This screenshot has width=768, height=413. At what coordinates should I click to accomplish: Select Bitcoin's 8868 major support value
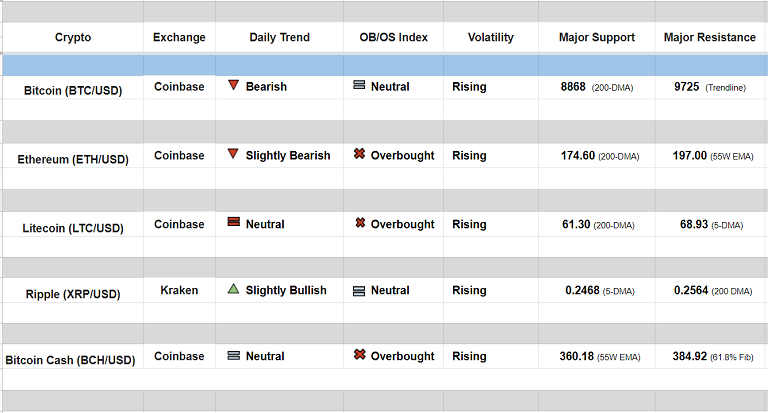click(x=574, y=87)
